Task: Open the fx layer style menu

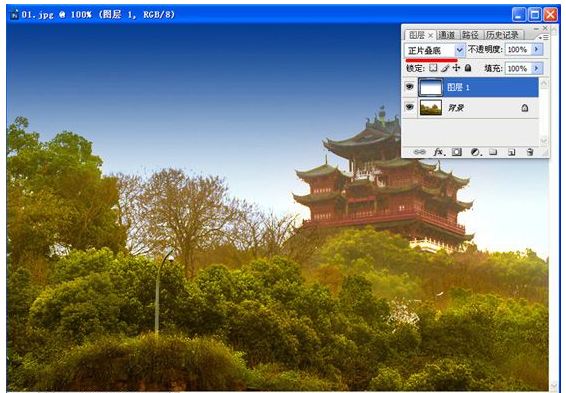Action: 439,152
